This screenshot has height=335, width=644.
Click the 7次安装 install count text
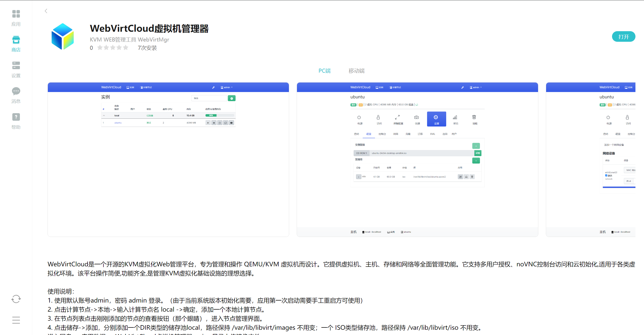pyautogui.click(x=147, y=48)
